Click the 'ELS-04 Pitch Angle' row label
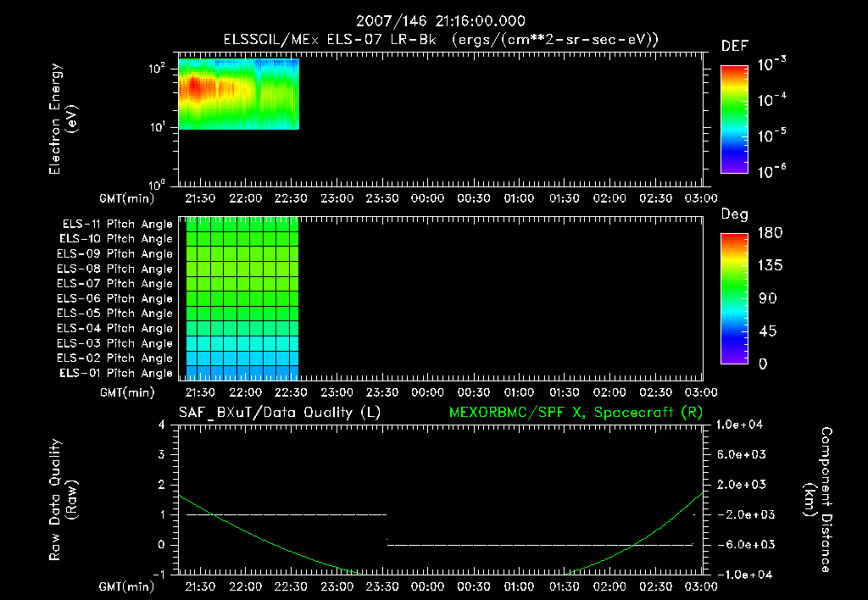 [x=114, y=328]
